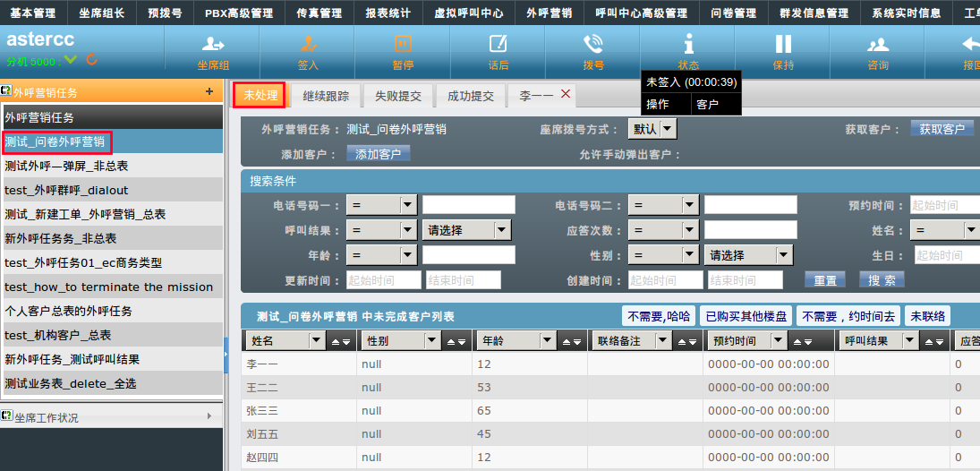The width and height of the screenshot is (980, 471).
Task: Click the 电话号码一 text input field
Action: [x=468, y=205]
